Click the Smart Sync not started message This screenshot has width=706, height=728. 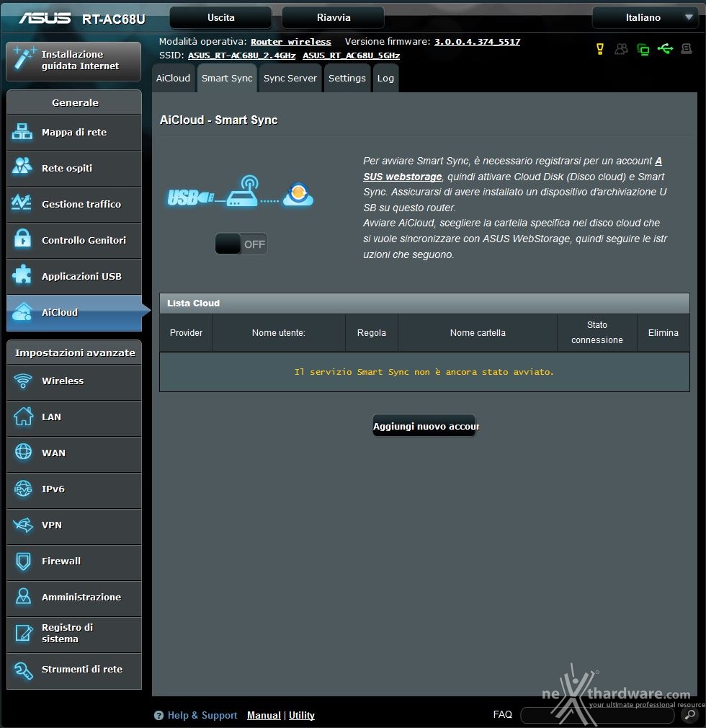[x=424, y=372]
